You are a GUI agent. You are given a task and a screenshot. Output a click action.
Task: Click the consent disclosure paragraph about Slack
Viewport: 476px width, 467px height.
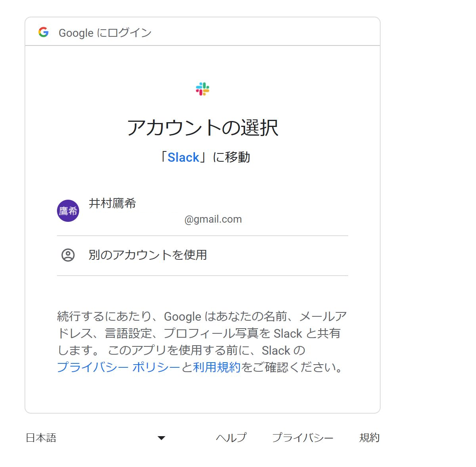tap(202, 342)
